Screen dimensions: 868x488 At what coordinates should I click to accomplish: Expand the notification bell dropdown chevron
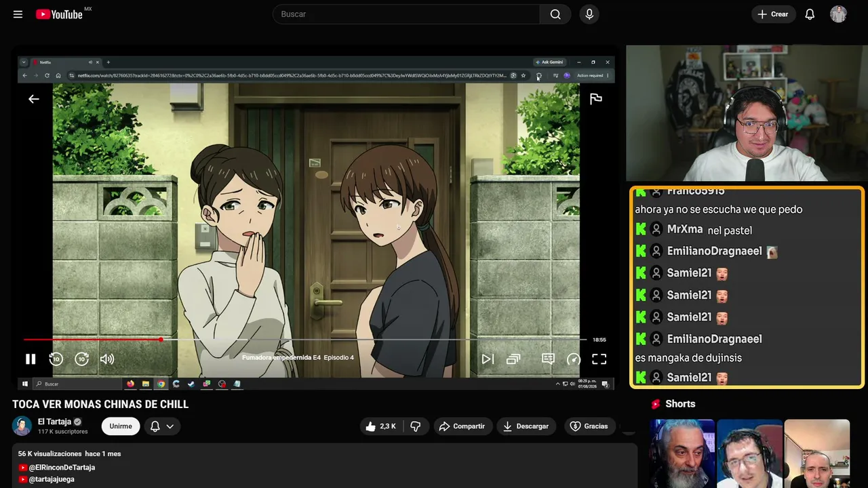pyautogui.click(x=170, y=426)
